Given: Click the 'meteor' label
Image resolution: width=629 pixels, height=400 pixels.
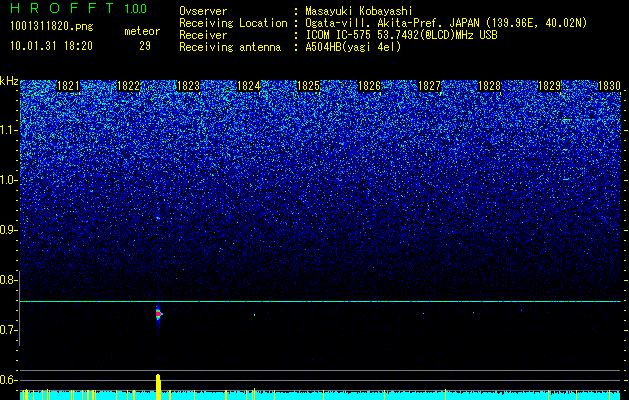Looking at the screenshot, I should coord(142,31).
